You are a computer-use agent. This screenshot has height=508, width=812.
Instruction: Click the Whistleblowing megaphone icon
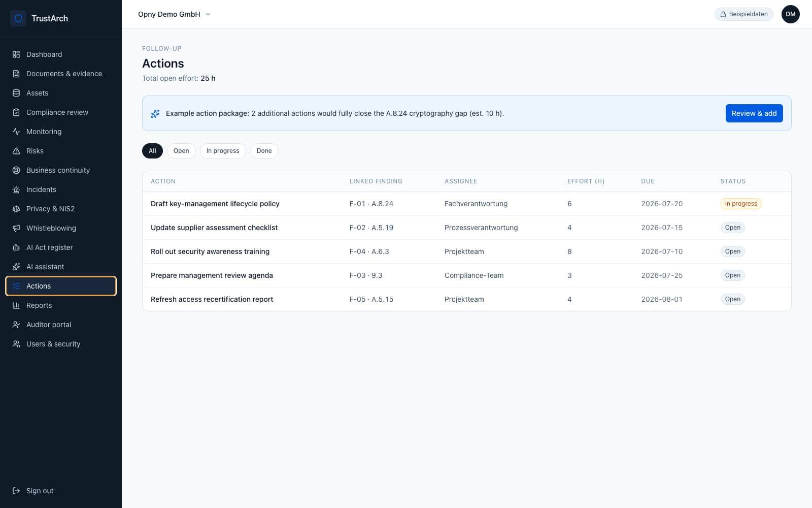click(x=16, y=228)
